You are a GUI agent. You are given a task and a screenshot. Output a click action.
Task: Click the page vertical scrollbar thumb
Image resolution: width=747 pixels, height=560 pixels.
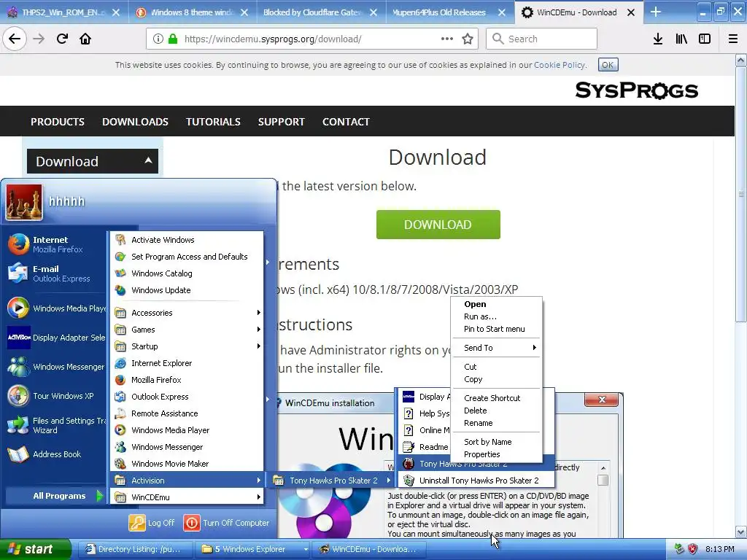[740, 194]
